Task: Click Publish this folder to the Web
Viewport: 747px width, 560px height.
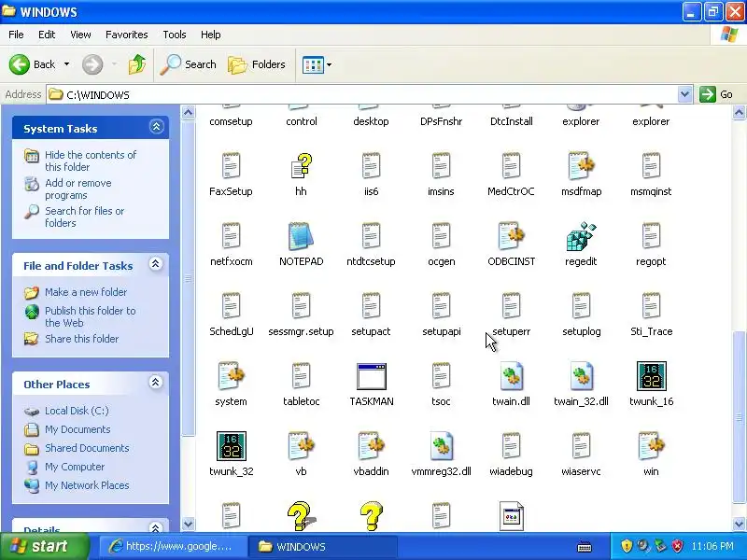Action: pyautogui.click(x=90, y=316)
